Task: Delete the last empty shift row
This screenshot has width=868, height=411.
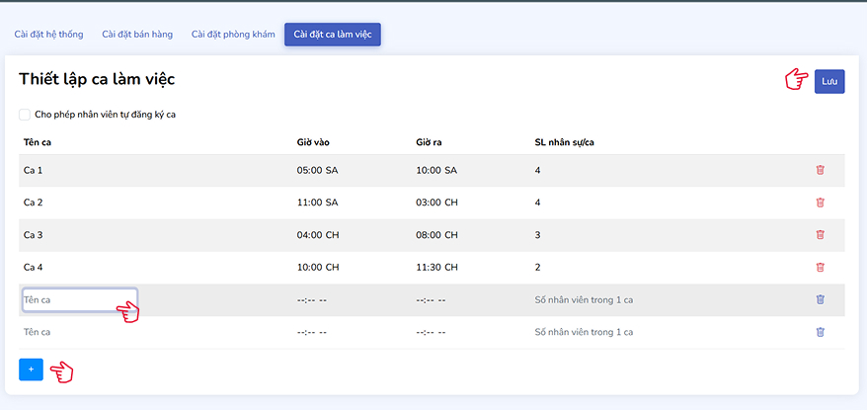Action: click(820, 332)
